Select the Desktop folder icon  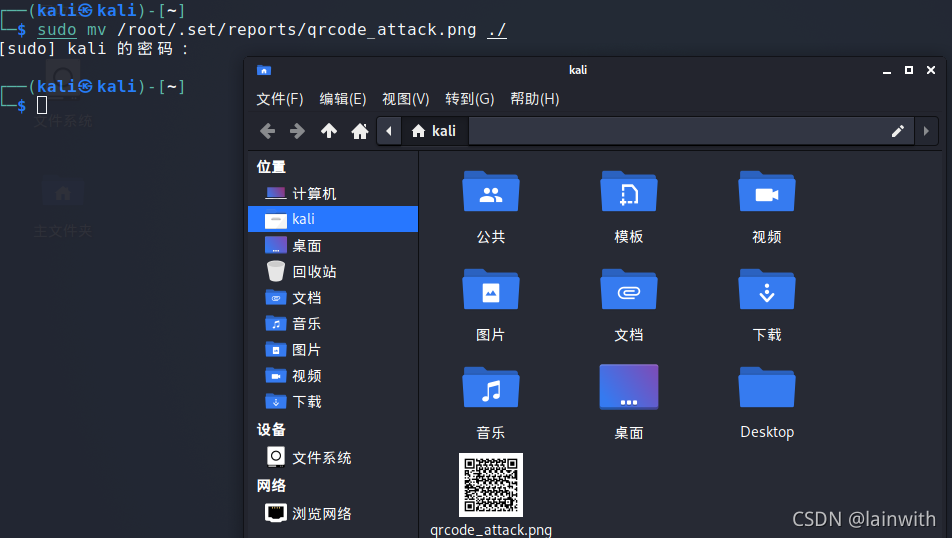point(767,387)
